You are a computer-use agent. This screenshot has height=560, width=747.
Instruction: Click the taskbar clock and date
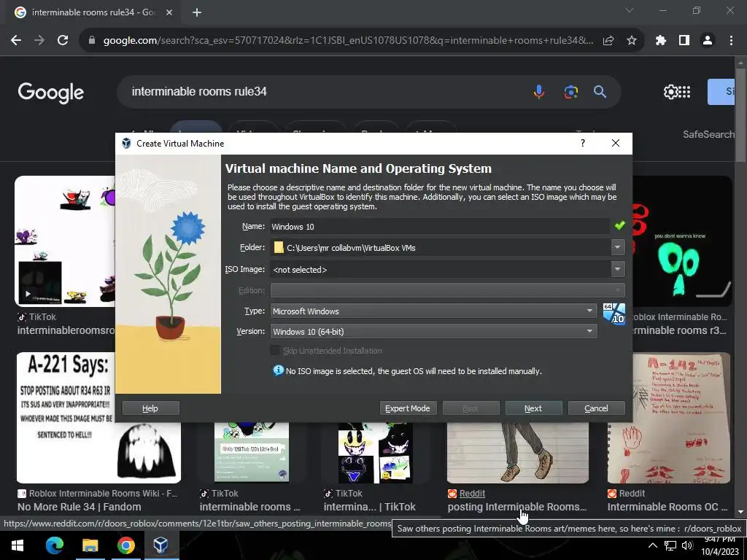[719, 545]
